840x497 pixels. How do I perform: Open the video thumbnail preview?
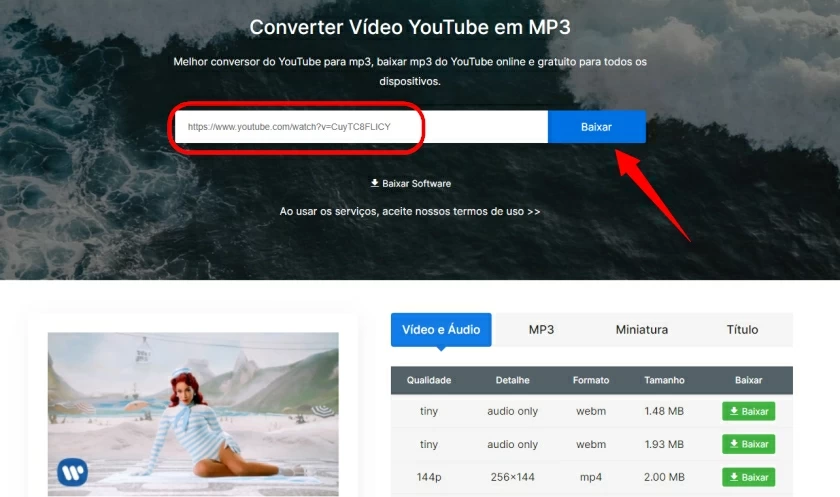click(193, 414)
